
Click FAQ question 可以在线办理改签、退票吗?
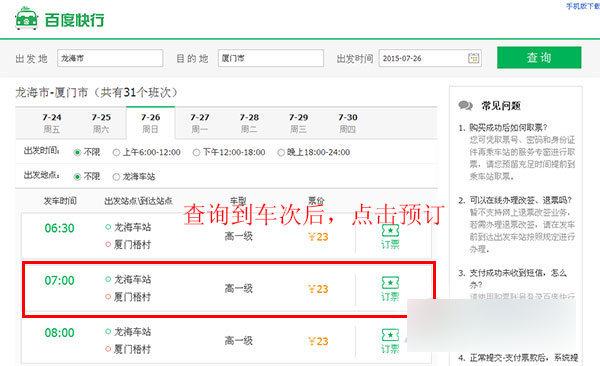(521, 200)
